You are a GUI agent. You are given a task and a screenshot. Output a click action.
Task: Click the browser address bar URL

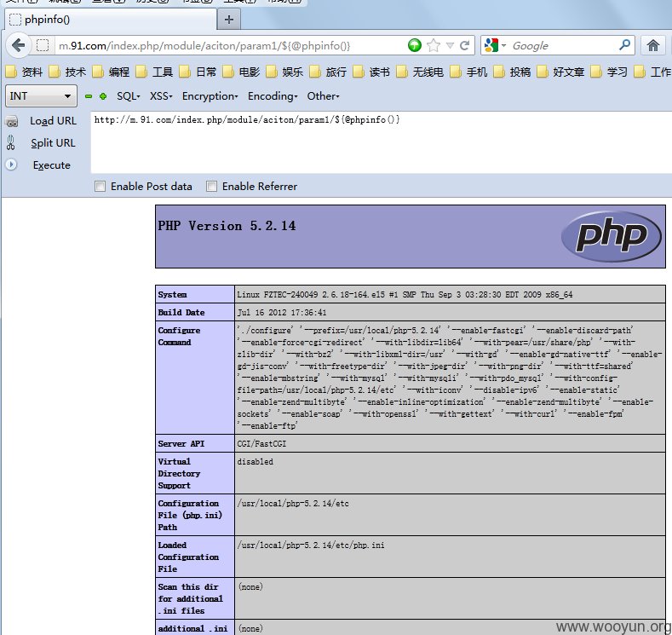coord(204,45)
